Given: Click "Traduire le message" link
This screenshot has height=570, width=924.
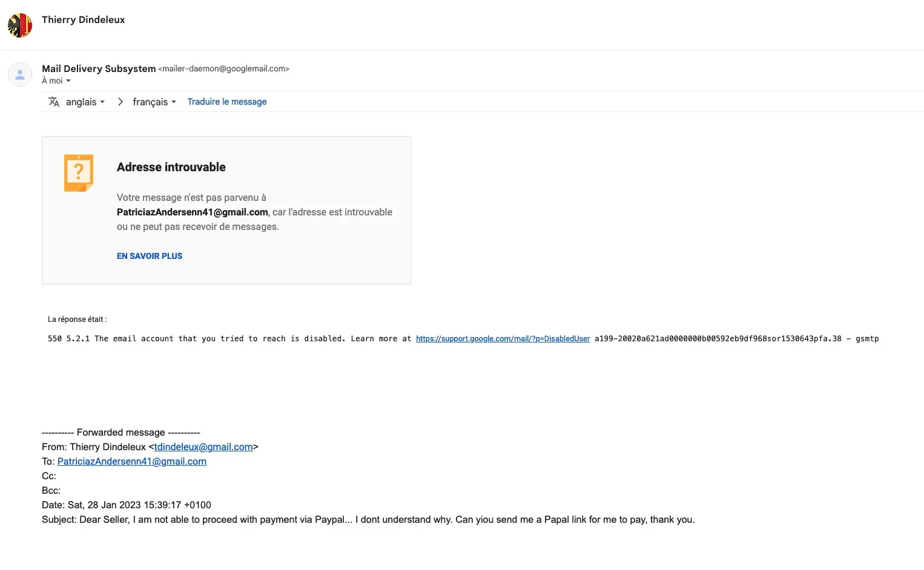Looking at the screenshot, I should tap(227, 102).
